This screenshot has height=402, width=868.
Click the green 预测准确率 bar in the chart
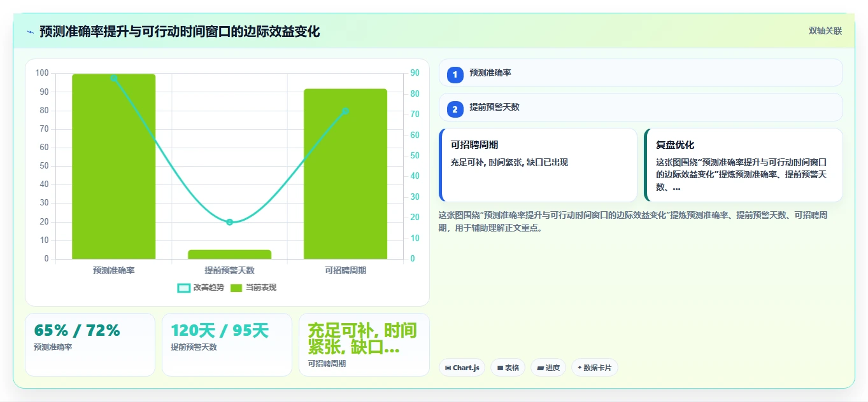click(113, 167)
